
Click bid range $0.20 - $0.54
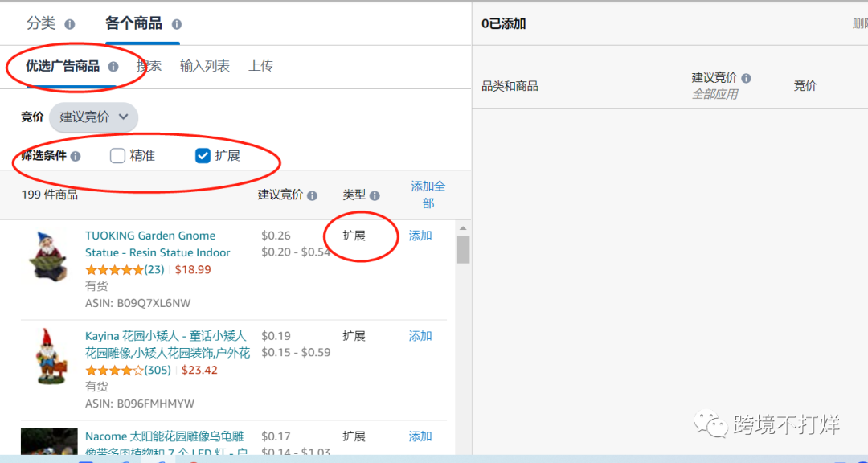pyautogui.click(x=296, y=252)
